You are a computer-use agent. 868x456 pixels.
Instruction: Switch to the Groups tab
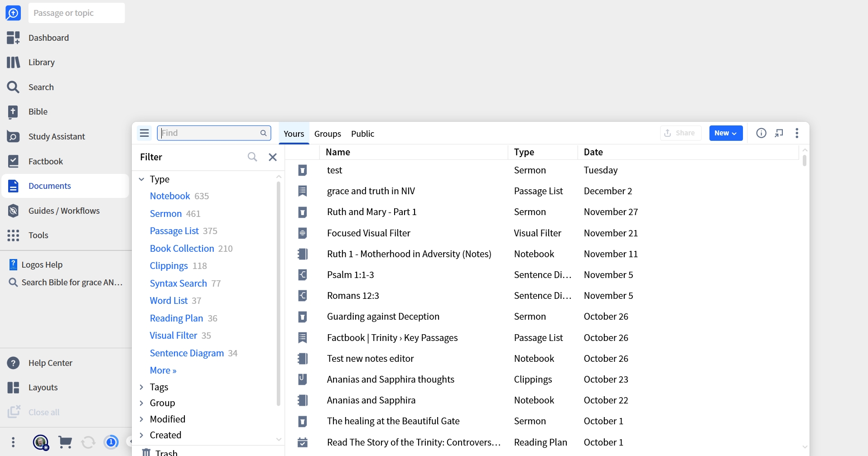tap(328, 134)
